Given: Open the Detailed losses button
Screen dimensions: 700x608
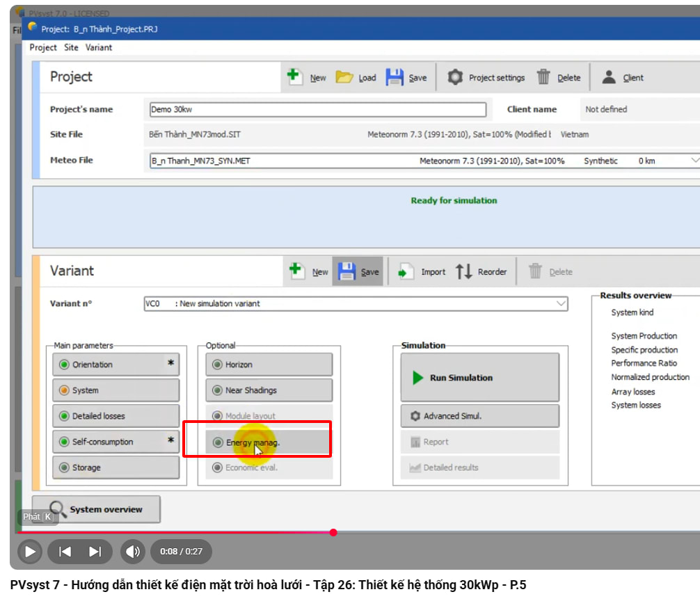Looking at the screenshot, I should pos(116,416).
